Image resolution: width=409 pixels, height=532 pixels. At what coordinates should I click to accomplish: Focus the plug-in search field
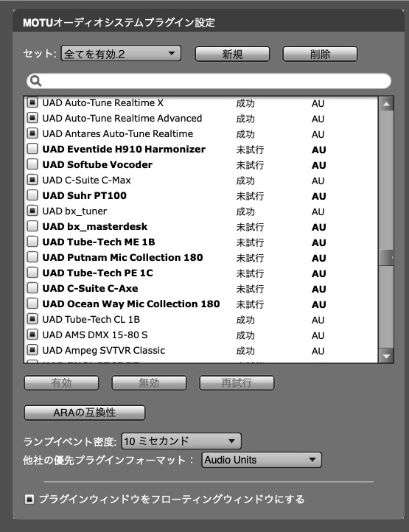(209, 81)
